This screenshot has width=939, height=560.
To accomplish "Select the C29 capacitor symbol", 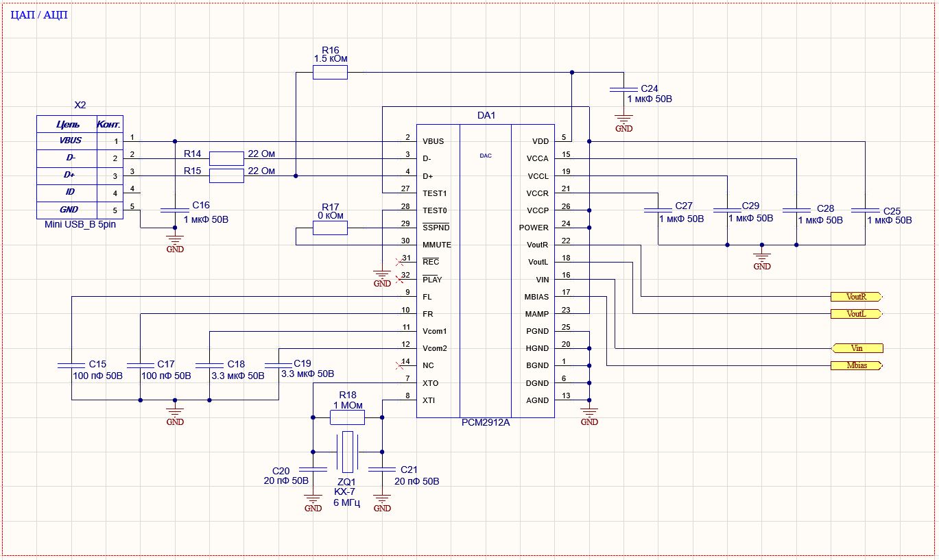I will click(x=727, y=210).
